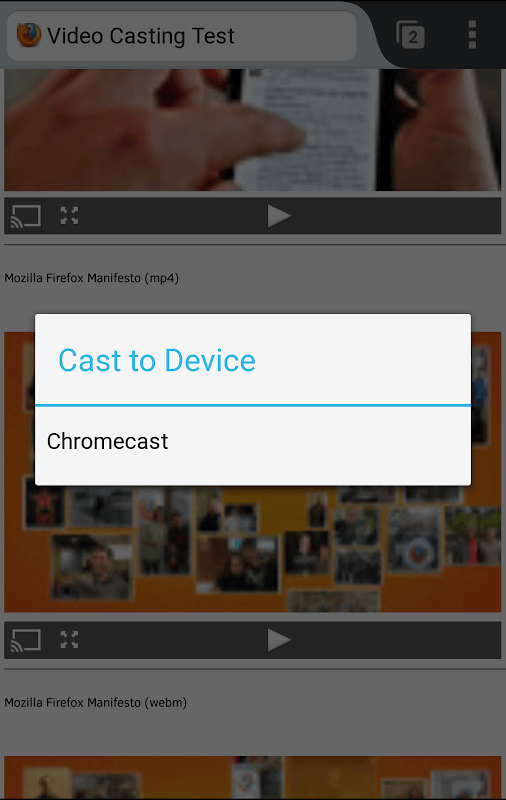Screen dimensions: 506x800
Task: Open the tabs counter showing 2
Action: [411, 35]
